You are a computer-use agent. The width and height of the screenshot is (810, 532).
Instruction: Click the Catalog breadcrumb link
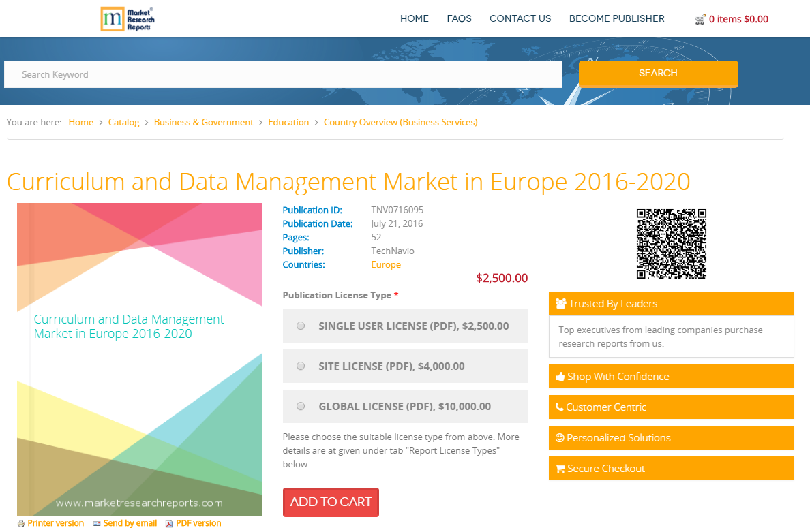123,123
